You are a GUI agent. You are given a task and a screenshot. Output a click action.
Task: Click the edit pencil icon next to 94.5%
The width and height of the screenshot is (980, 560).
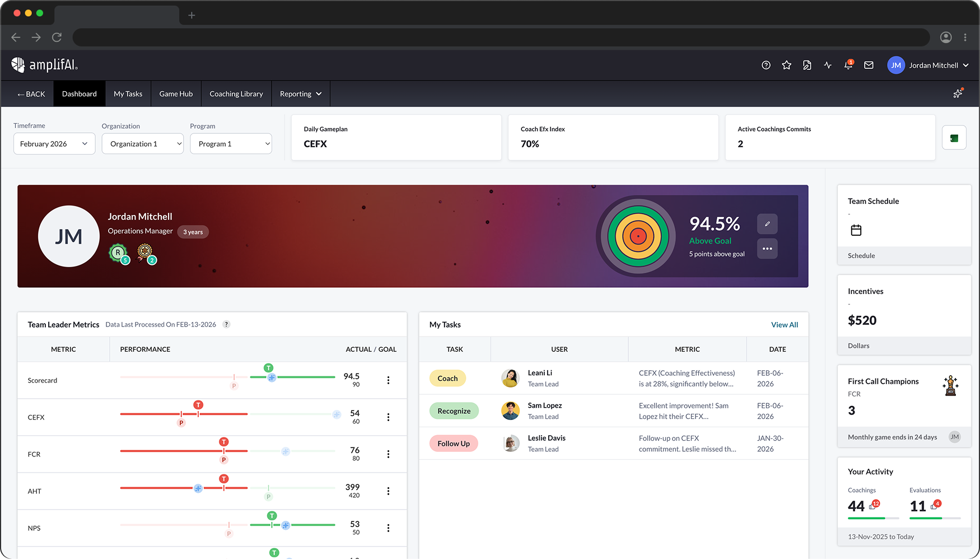[x=767, y=223]
